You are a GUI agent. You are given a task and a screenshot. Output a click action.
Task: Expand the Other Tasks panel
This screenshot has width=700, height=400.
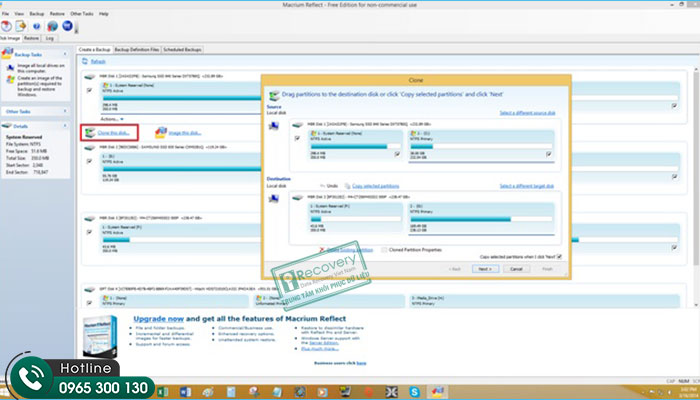click(x=65, y=111)
